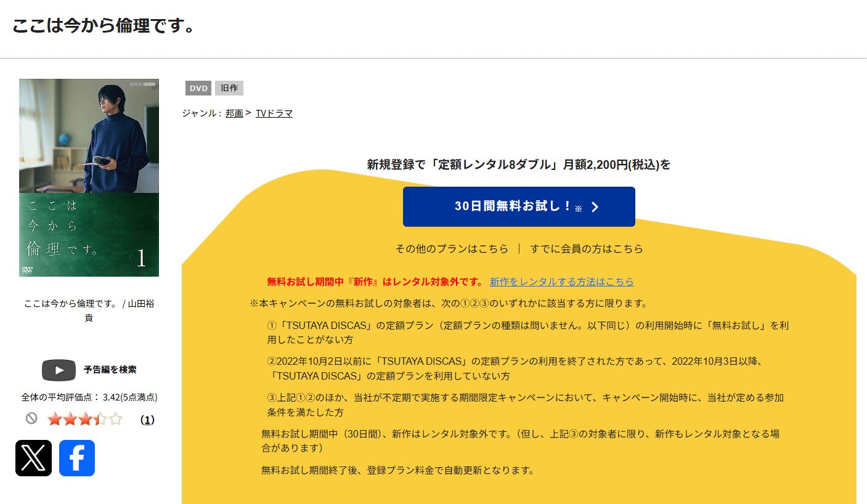Click the ジャンル : label
Viewport: 867px width, 504px height.
[201, 113]
